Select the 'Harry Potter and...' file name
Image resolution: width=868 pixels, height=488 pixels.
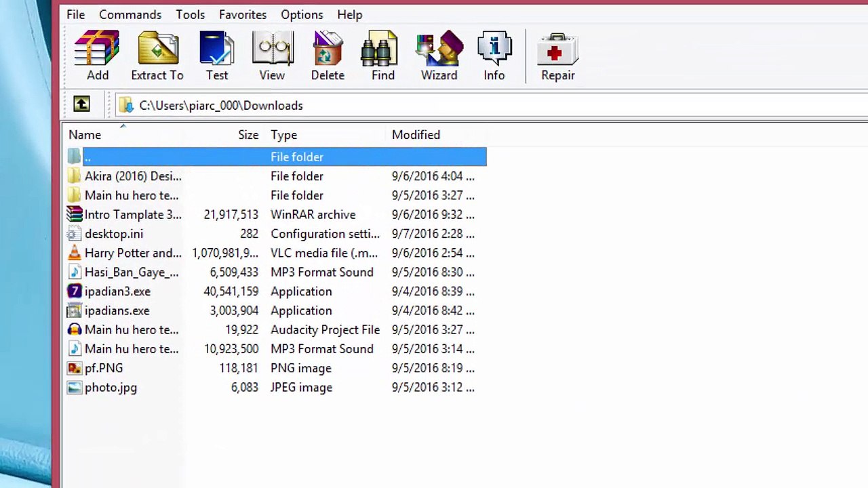click(133, 253)
